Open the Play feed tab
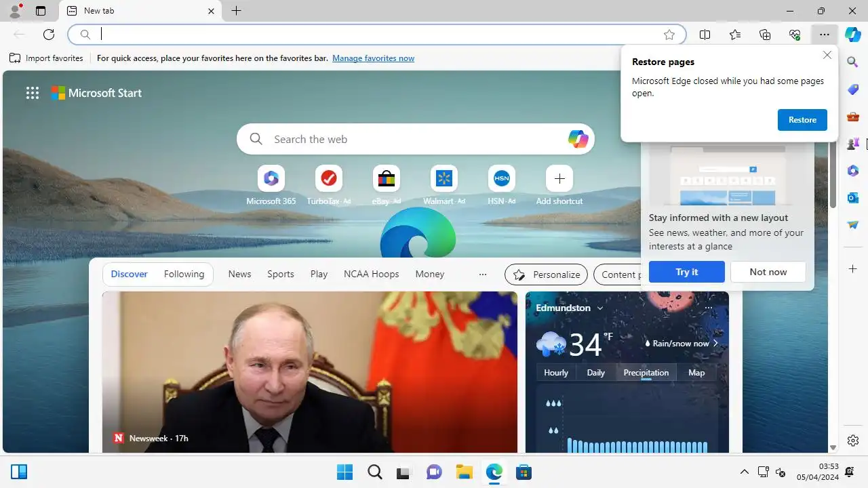The image size is (868, 488). 319,274
